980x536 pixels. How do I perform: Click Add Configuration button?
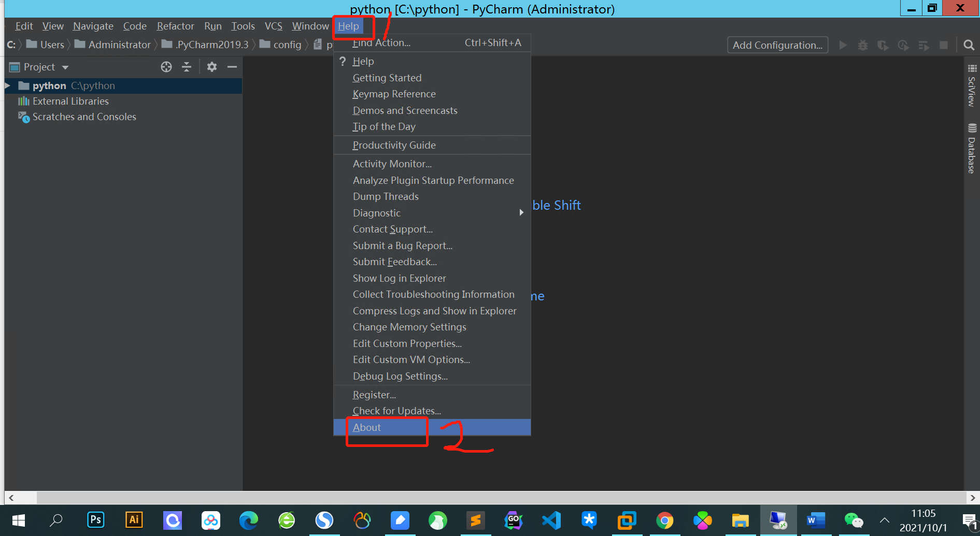point(777,45)
